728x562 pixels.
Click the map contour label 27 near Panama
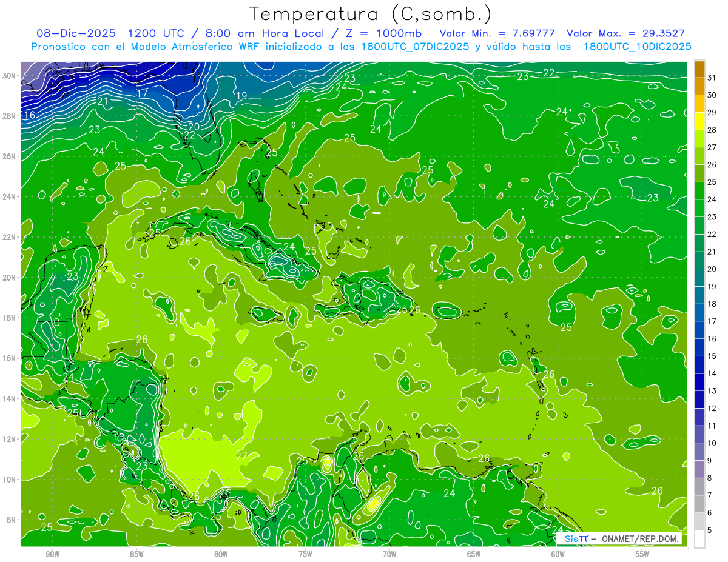coord(241,456)
